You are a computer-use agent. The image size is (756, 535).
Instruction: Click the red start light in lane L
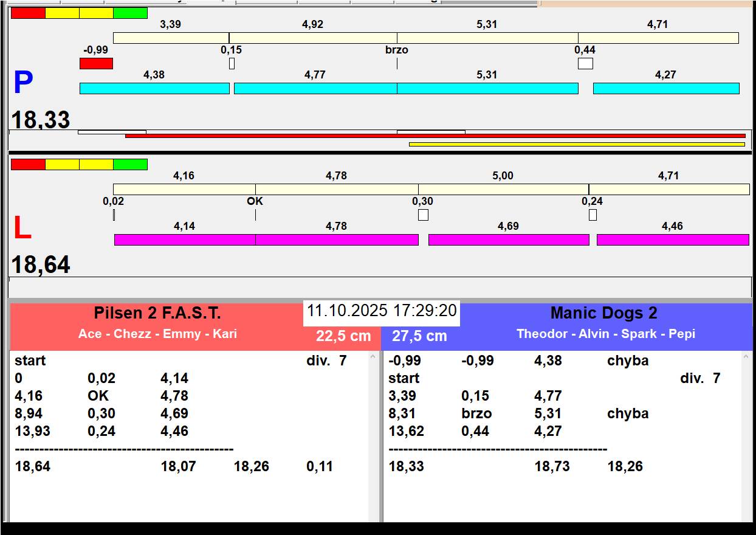[28, 164]
